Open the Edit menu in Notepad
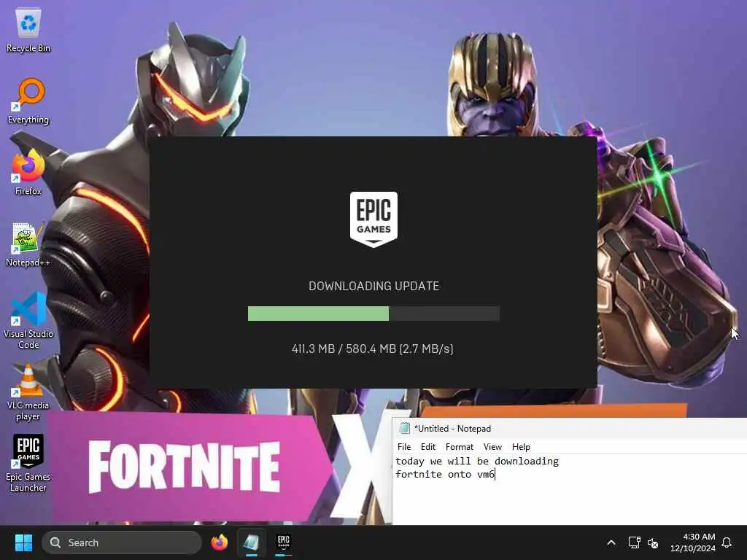This screenshot has height=560, width=747. (x=427, y=447)
